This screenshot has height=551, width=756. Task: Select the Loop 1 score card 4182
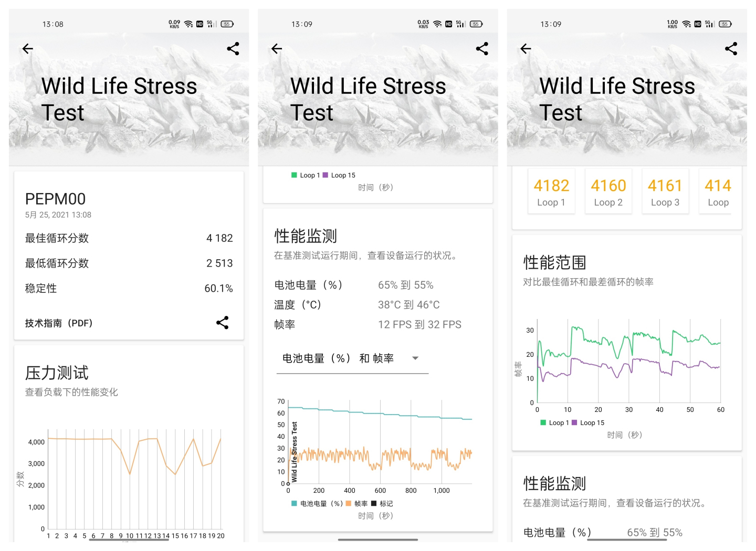click(x=551, y=192)
